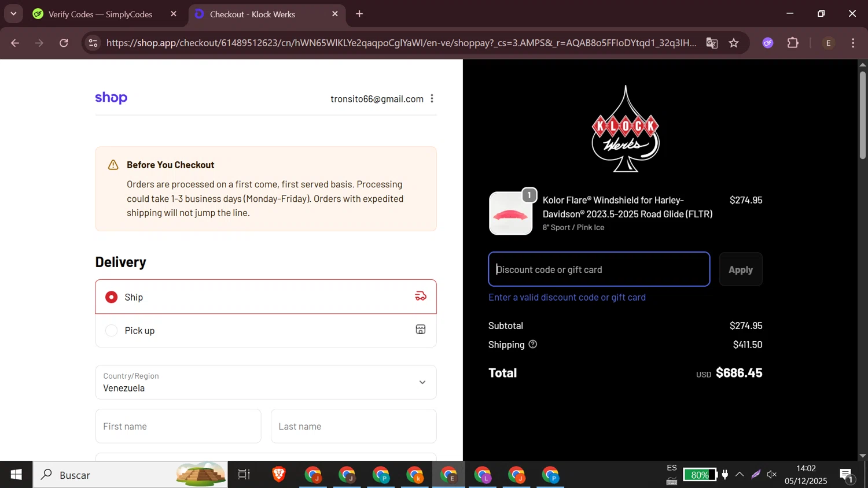The height and width of the screenshot is (488, 868).
Task: Click the address bar URL
Action: coord(402,43)
